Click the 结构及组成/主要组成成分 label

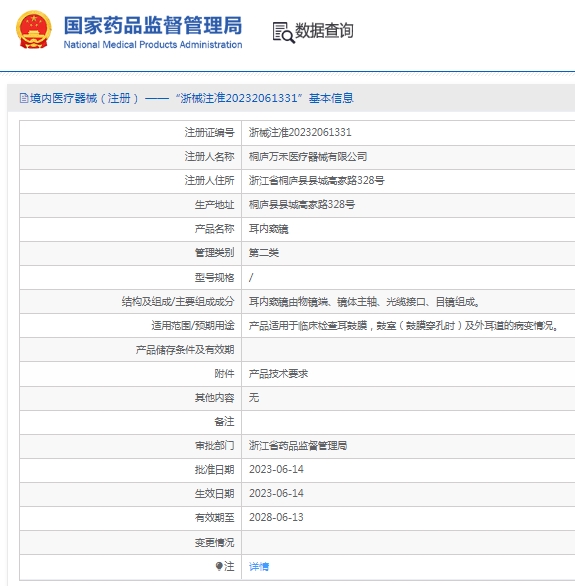tap(178, 301)
